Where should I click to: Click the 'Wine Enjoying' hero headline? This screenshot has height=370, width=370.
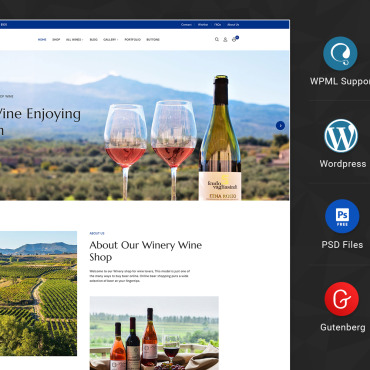[x=40, y=114]
